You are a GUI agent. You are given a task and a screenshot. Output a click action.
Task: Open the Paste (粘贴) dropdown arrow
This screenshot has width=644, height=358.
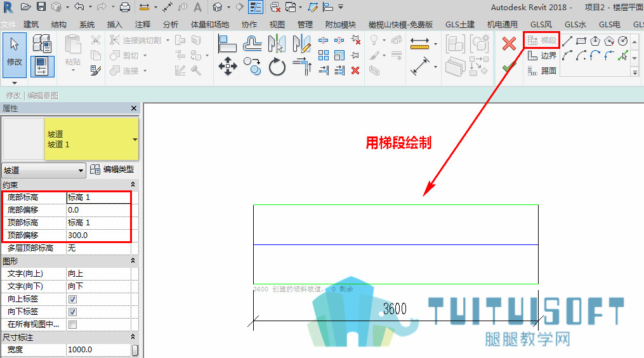coord(73,70)
